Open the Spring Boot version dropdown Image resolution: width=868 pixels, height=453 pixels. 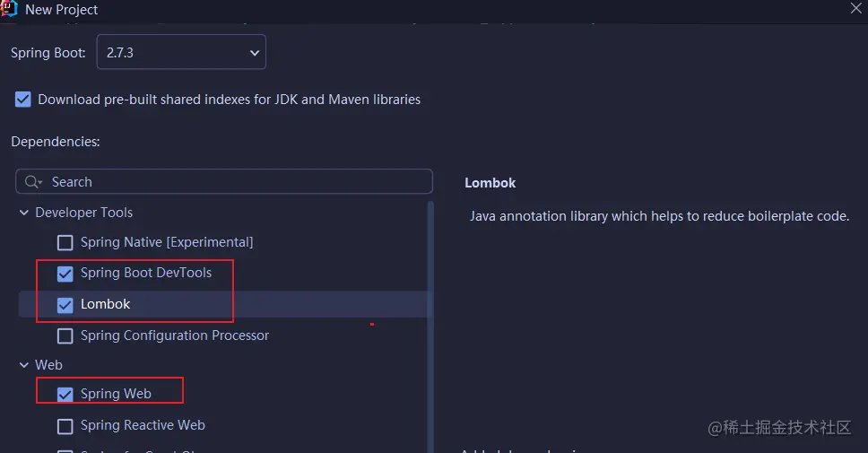coord(181,52)
